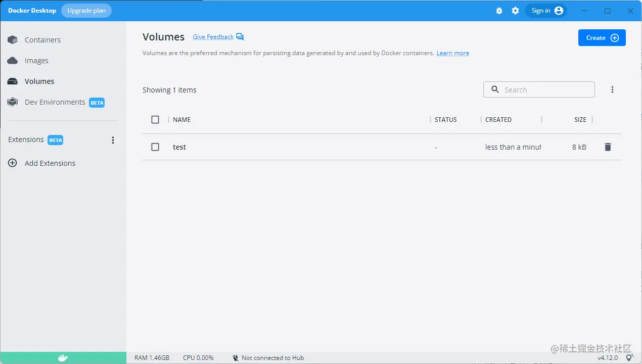Toggle the select all volumes checkbox
This screenshot has width=642, height=364.
point(155,120)
